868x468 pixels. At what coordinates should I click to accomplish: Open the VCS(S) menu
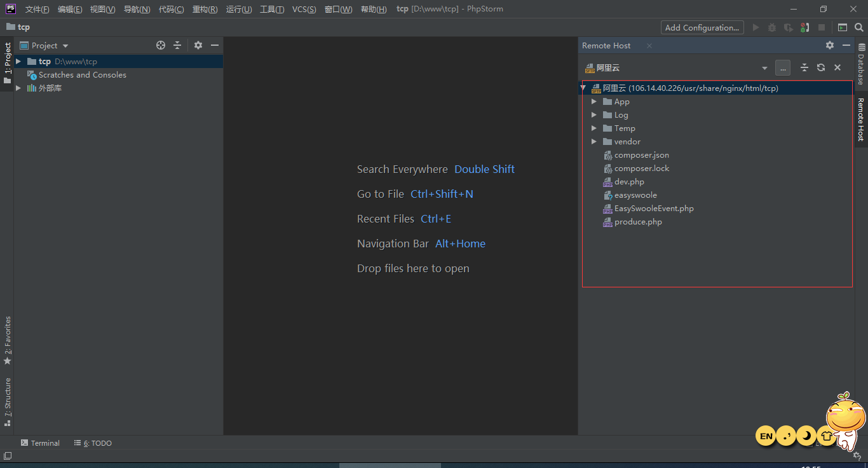(x=304, y=9)
